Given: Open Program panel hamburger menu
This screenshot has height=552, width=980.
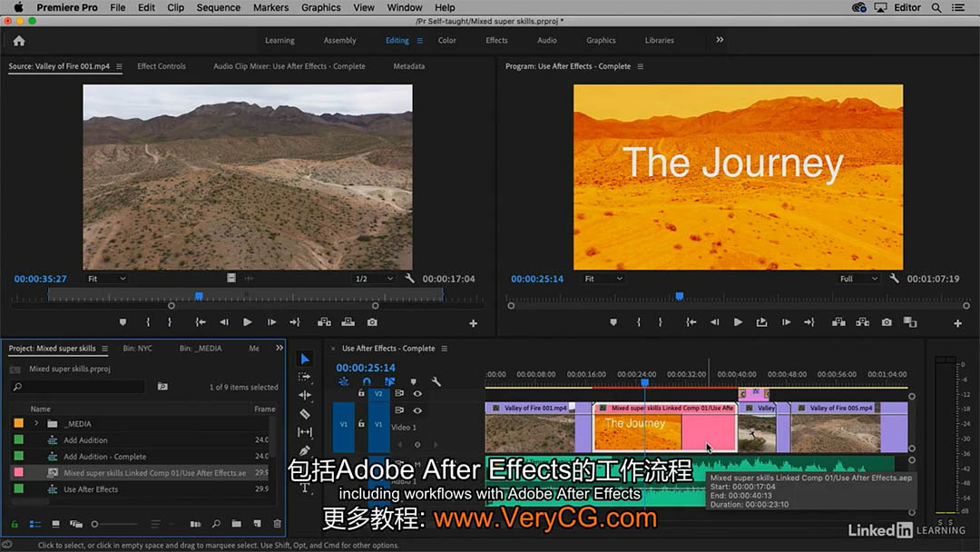Looking at the screenshot, I should [640, 66].
